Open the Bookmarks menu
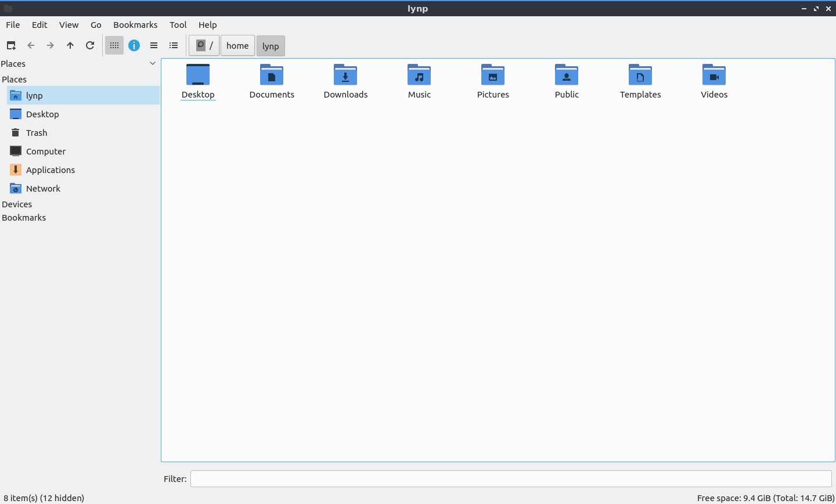Screen dimensions: 836x504 point(135,25)
